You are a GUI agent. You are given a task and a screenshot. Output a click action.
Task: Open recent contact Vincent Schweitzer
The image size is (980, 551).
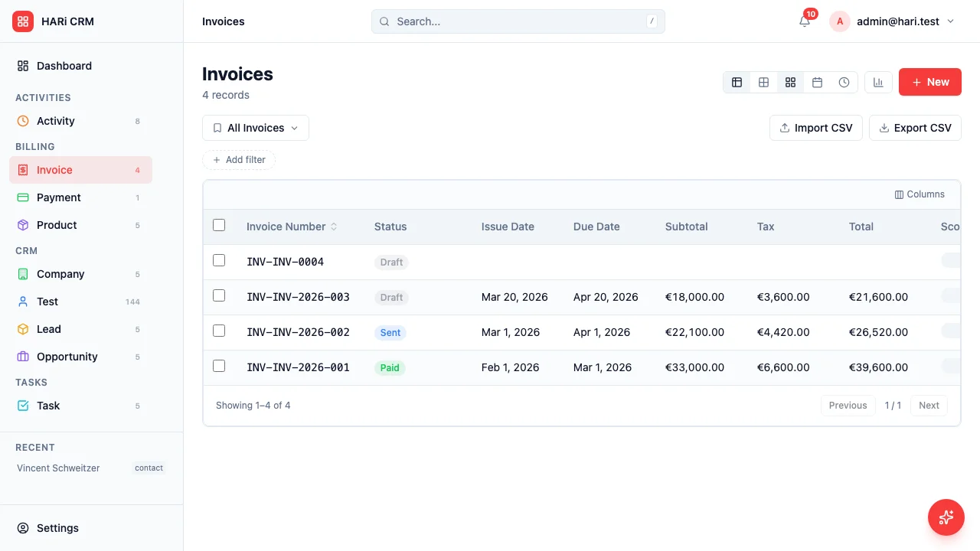click(58, 468)
